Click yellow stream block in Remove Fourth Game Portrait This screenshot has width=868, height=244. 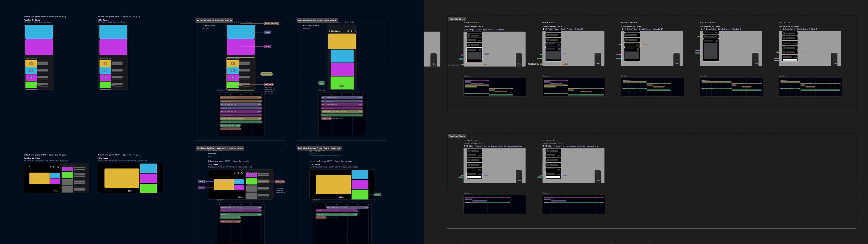pos(342,41)
